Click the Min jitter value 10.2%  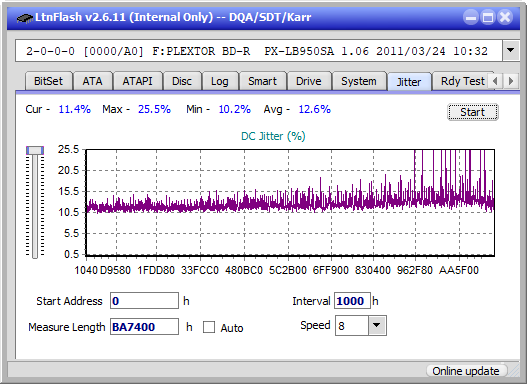[x=235, y=109]
